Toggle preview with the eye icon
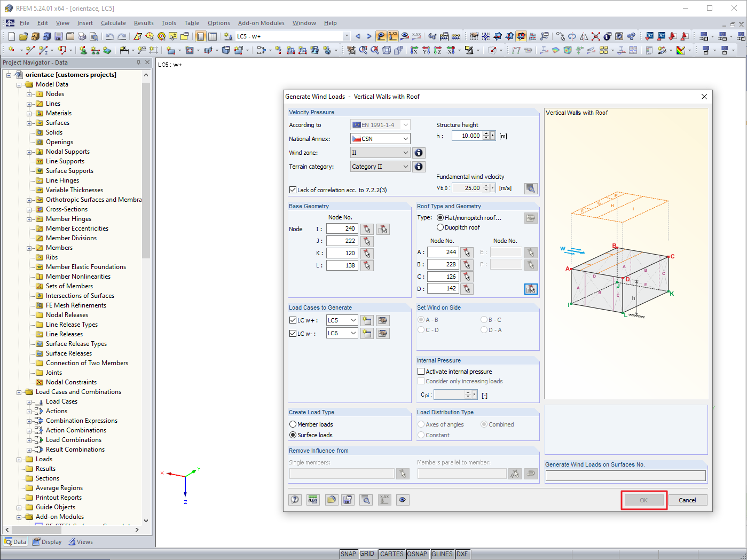This screenshot has height=560, width=747. pyautogui.click(x=402, y=500)
